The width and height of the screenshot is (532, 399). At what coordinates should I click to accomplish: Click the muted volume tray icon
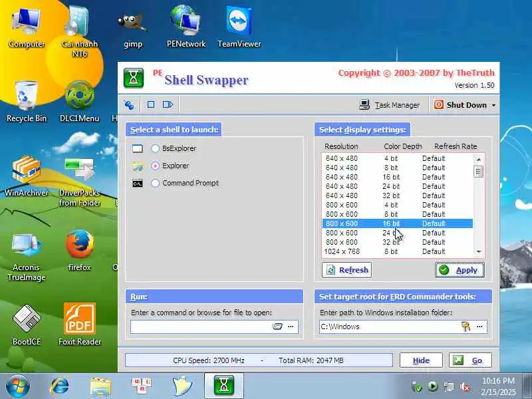(465, 387)
